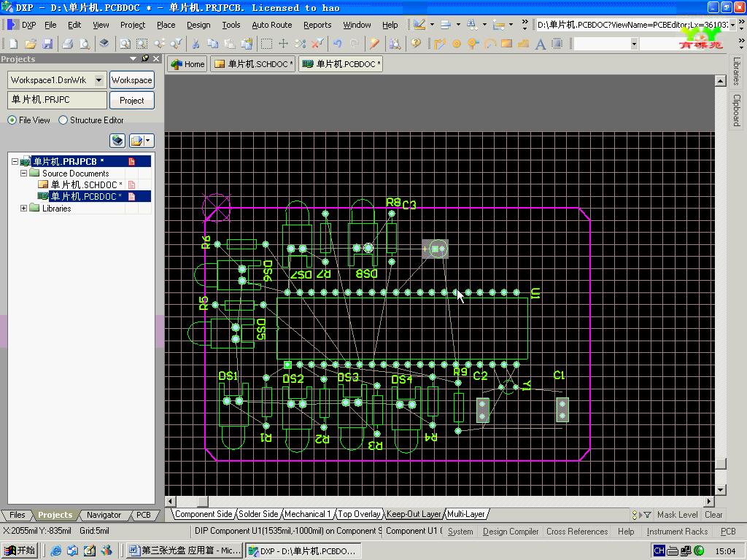Select the Zoom Area tool icon
747x560 pixels.
(142, 44)
